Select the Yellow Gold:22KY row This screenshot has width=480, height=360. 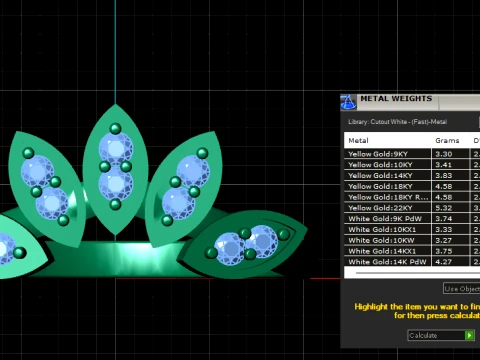[x=412, y=208]
